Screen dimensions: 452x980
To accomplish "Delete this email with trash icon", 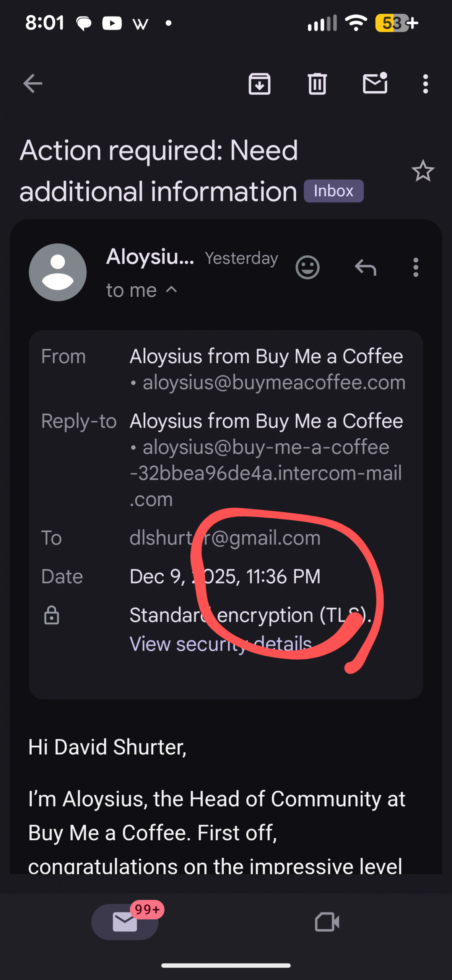I will [317, 83].
